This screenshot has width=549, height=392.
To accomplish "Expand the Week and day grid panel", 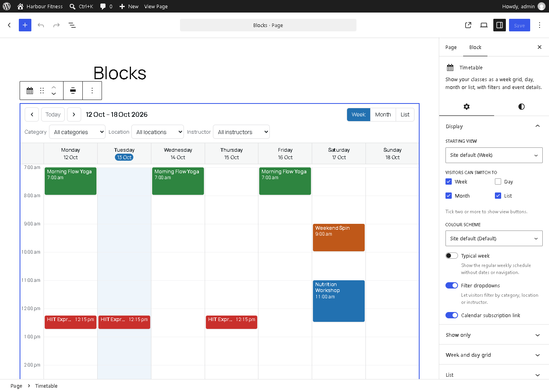I will [494, 355].
